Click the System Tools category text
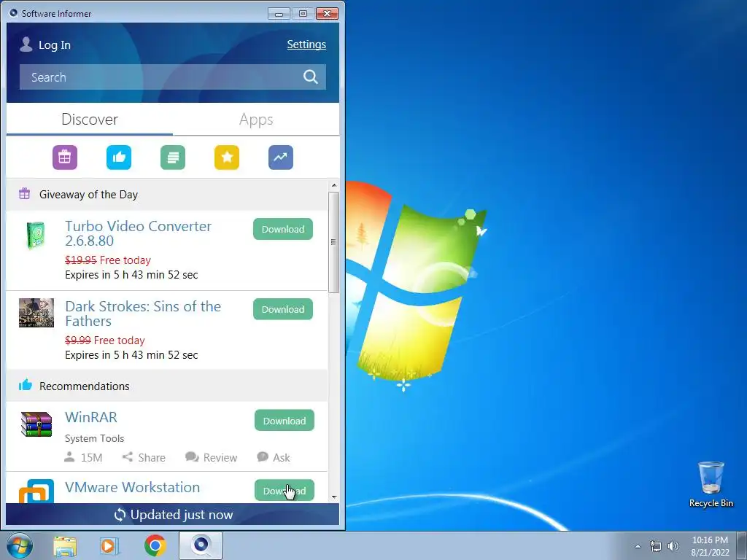 (x=94, y=438)
